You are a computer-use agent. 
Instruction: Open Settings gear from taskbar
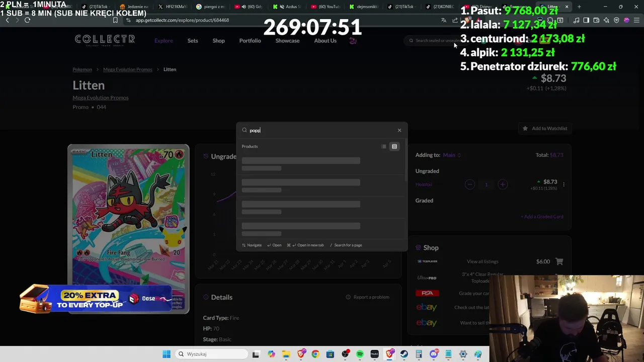click(x=463, y=354)
